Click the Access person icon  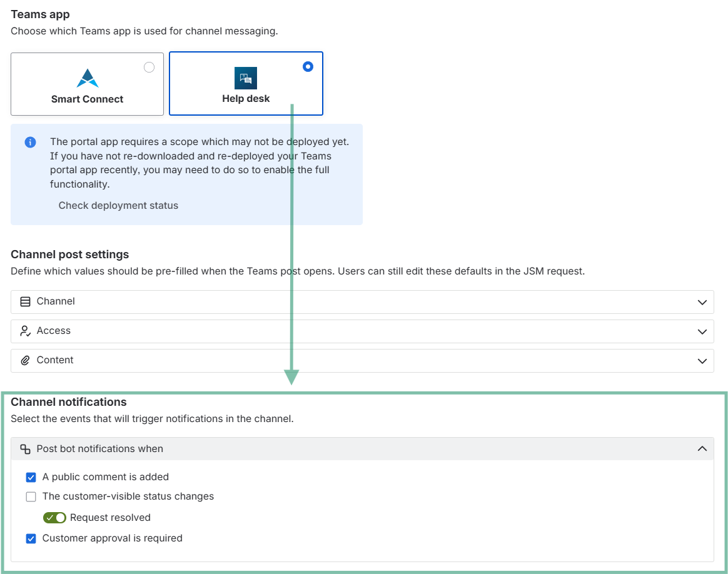25,331
